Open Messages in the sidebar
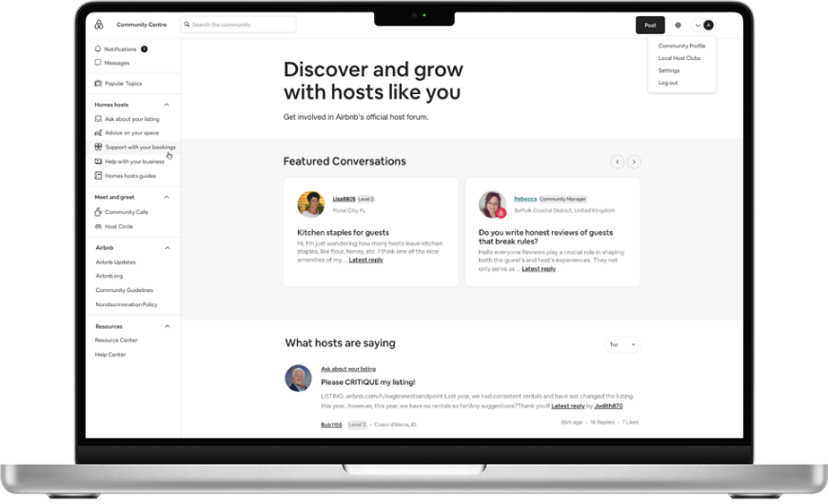 (117, 63)
